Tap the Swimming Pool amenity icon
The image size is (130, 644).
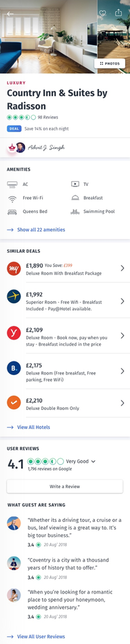(x=75, y=211)
